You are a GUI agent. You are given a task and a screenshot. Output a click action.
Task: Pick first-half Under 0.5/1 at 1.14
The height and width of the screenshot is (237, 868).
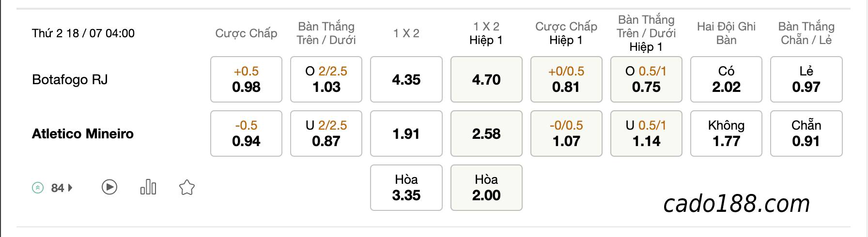[646, 133]
